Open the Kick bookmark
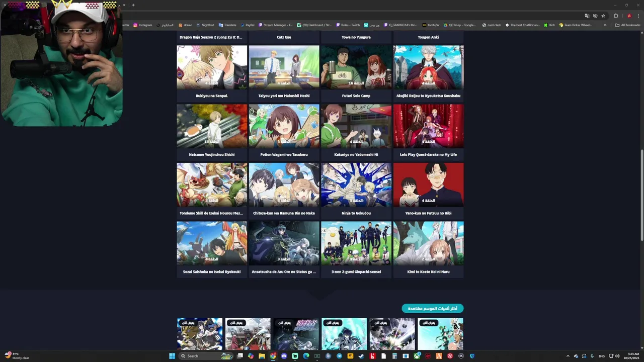This screenshot has height=362, width=644. pos(549,25)
